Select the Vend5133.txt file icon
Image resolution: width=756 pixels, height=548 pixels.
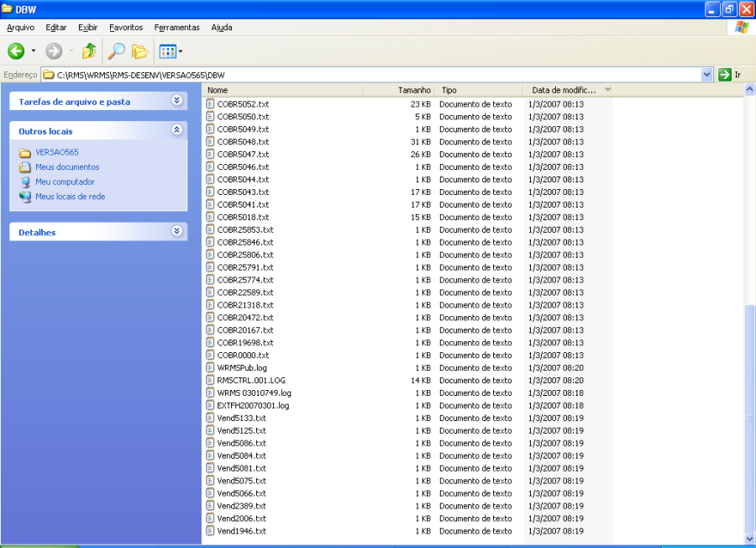(x=210, y=418)
